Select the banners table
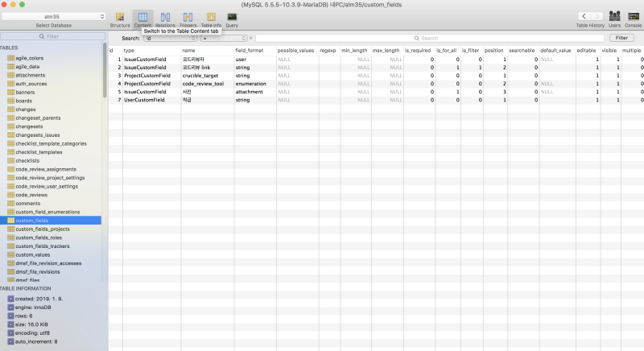The image size is (644, 351). 25,93
